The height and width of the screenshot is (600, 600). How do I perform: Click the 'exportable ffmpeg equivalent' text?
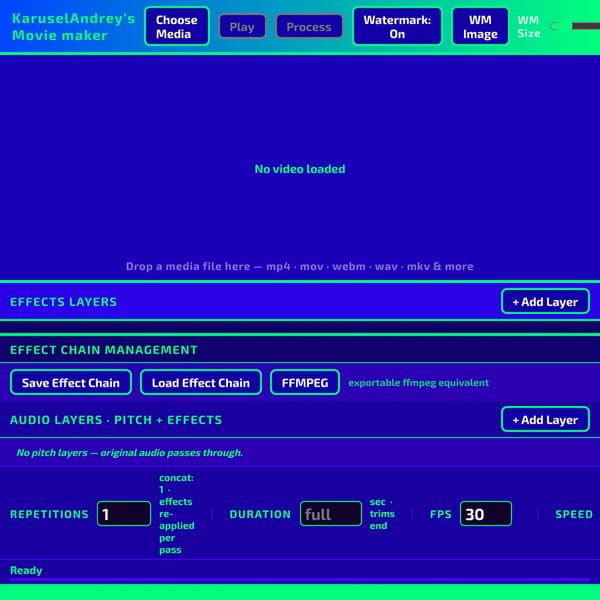[x=419, y=383]
